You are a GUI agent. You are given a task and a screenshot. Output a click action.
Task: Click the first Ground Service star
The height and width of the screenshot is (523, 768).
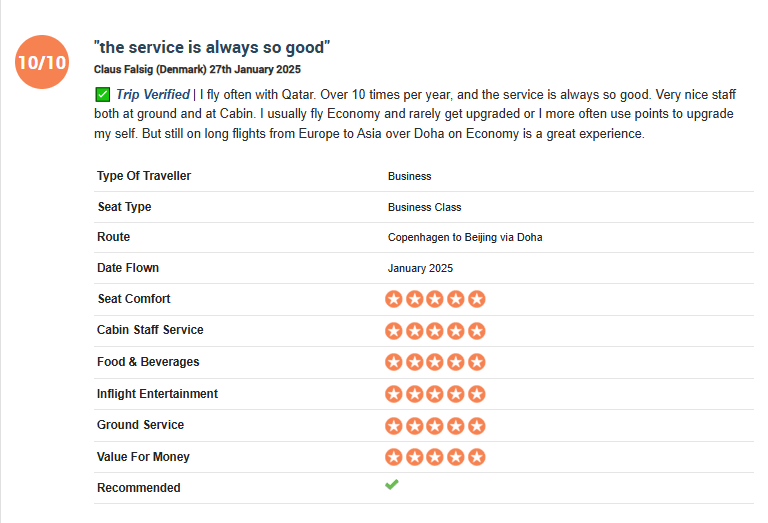pos(393,426)
